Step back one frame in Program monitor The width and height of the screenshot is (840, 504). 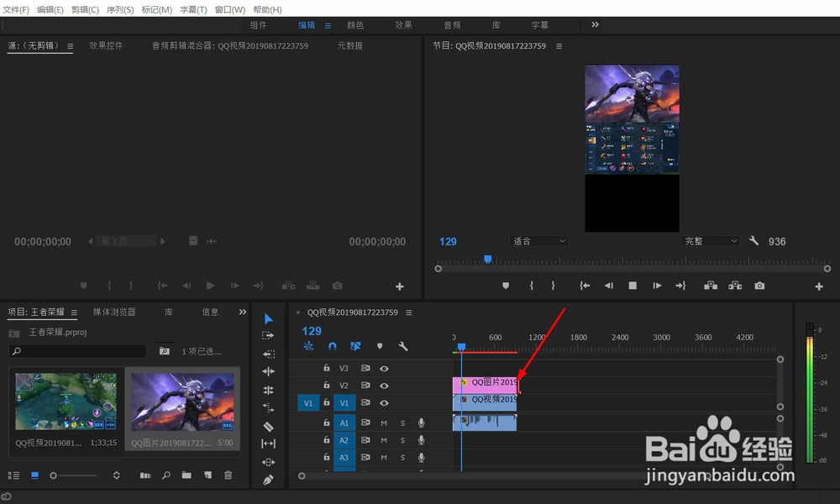coord(608,286)
